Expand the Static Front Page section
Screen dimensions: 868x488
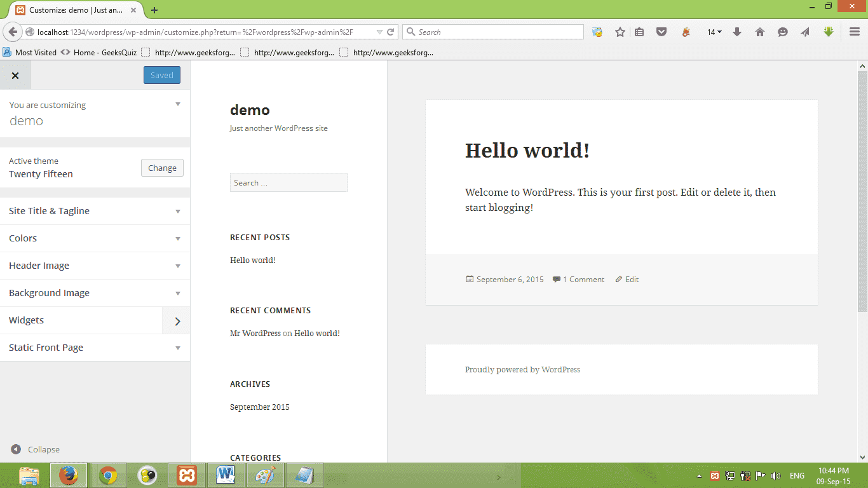pos(95,348)
